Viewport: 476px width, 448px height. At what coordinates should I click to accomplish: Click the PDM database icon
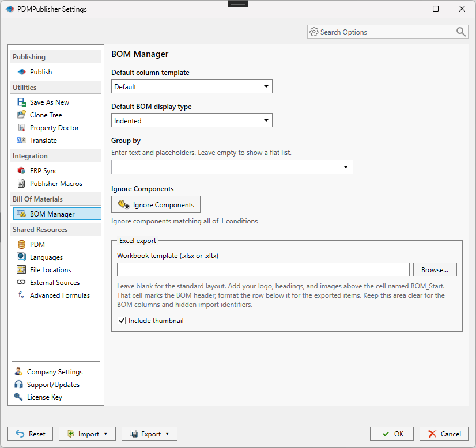[21, 245]
